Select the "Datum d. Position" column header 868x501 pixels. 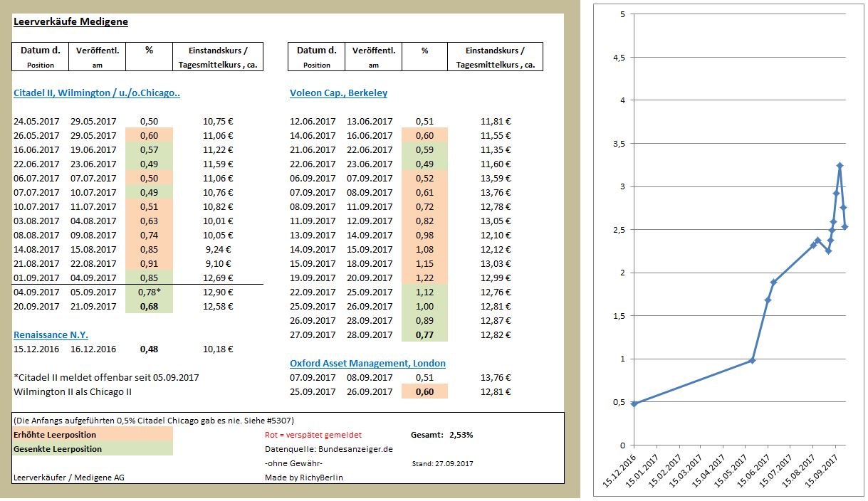[40, 56]
